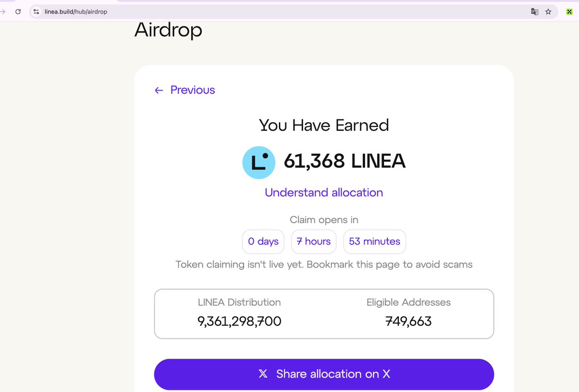
Task: Click the Eligible Addresses count 749,663
Action: click(409, 321)
